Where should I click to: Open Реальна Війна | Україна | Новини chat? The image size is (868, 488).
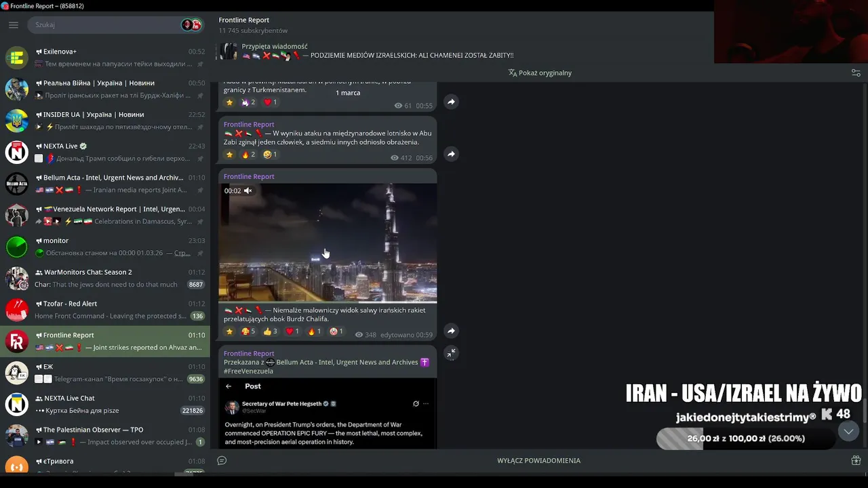coord(105,89)
